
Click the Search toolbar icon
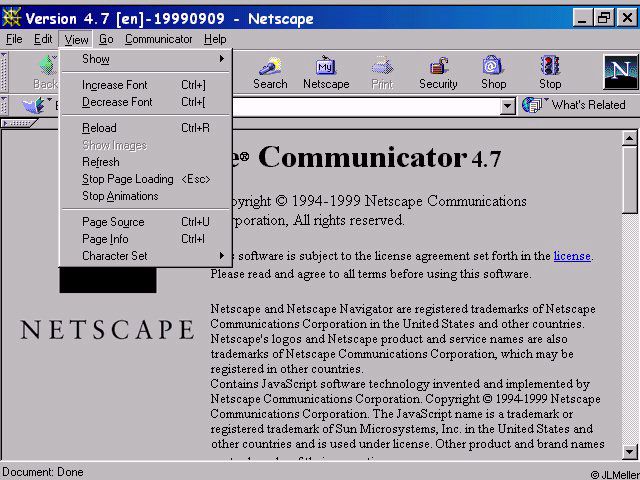pos(270,73)
